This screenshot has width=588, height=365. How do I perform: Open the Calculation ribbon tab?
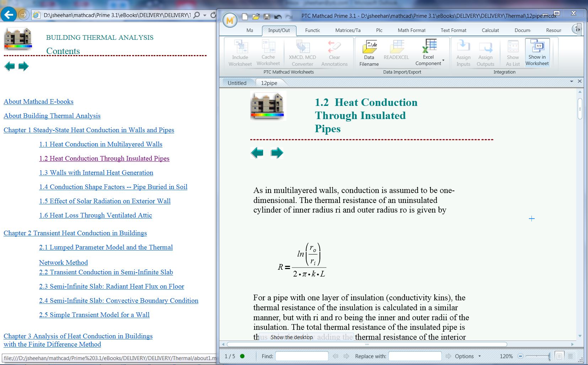tap(490, 30)
